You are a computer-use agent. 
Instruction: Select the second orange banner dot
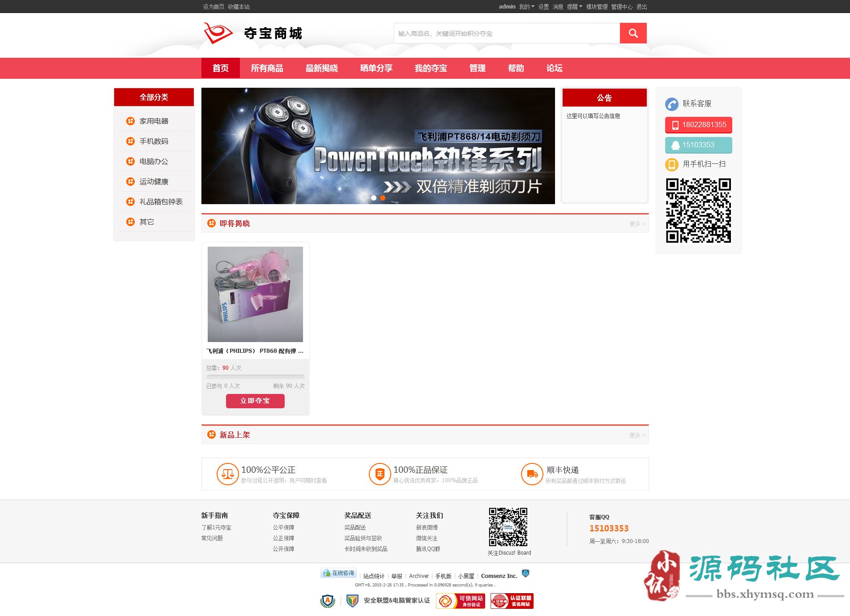(x=383, y=198)
